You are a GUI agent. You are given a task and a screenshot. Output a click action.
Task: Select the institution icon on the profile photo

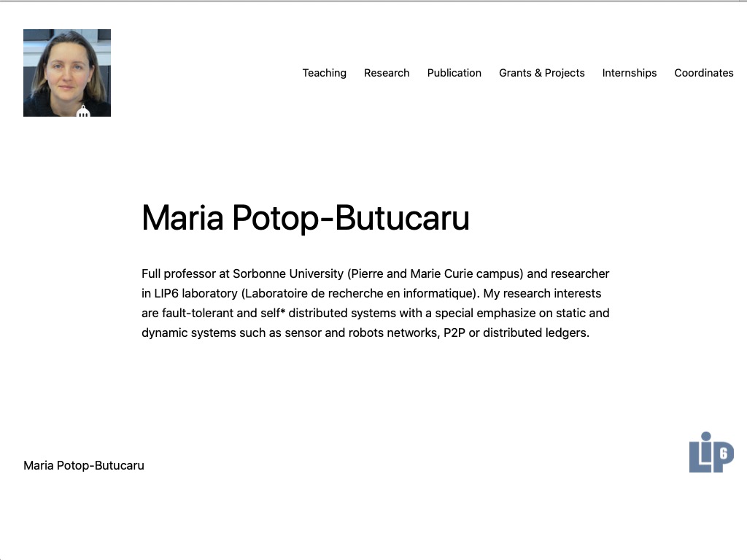83,112
